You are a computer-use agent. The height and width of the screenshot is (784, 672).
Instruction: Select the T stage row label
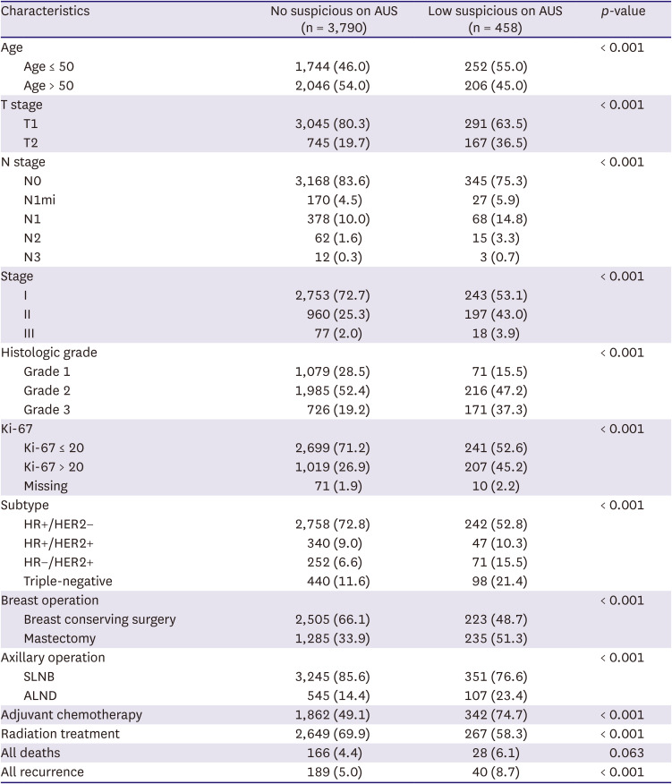coord(22,105)
